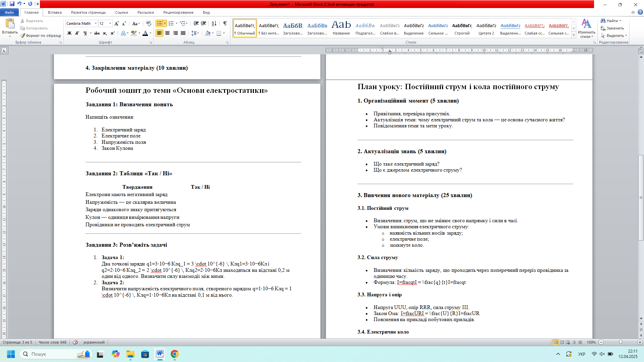Viewport: 644px width, 362px height.
Task: Open the Font dialog launcher (Шрифт)
Action: coord(151,43)
